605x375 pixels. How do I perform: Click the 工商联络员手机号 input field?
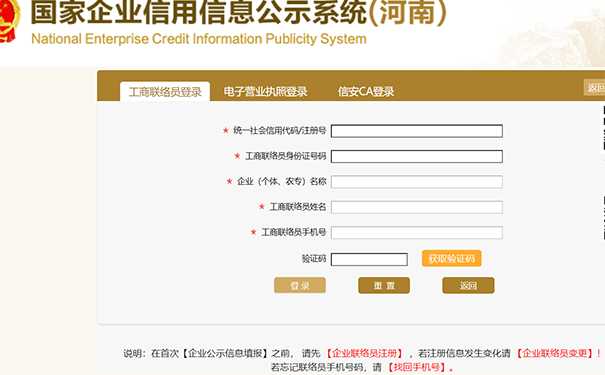pos(417,233)
